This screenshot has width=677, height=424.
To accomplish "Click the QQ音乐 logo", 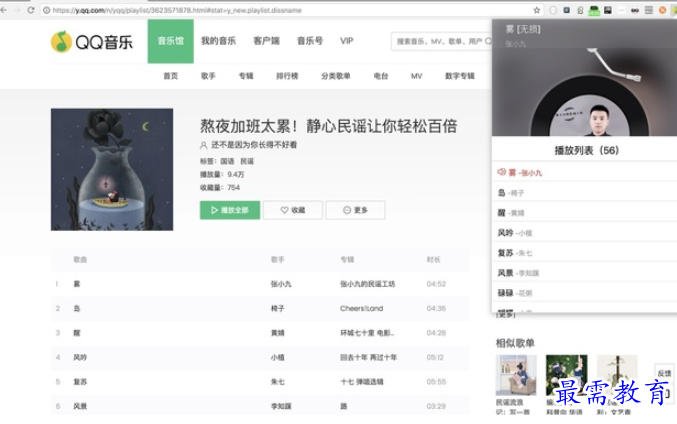I will tap(92, 42).
